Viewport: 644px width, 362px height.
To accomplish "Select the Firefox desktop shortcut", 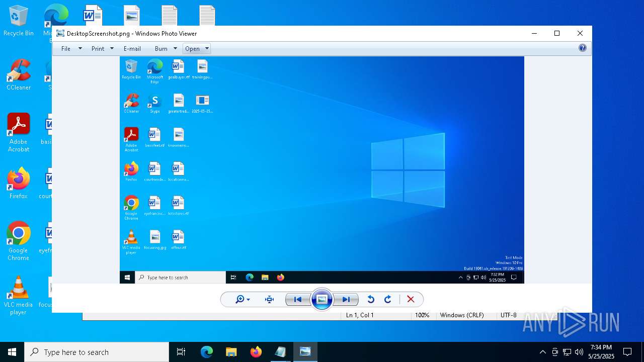I will [19, 184].
